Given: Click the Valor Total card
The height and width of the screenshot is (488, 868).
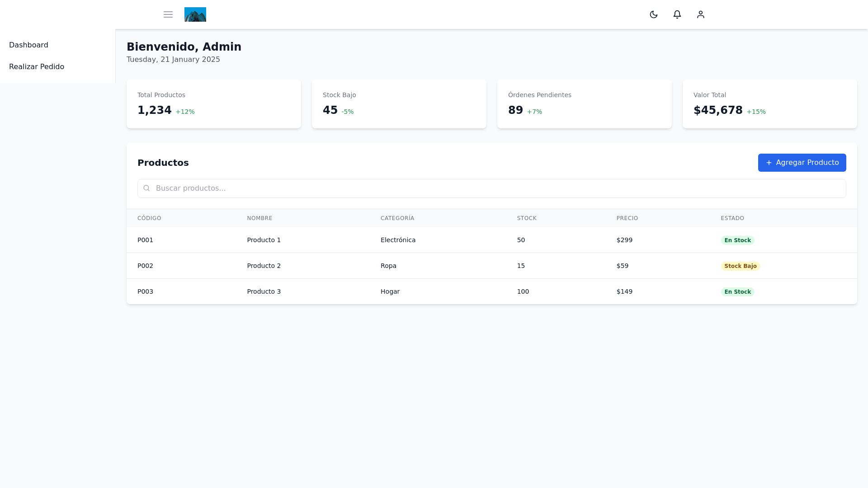Looking at the screenshot, I should [769, 104].
